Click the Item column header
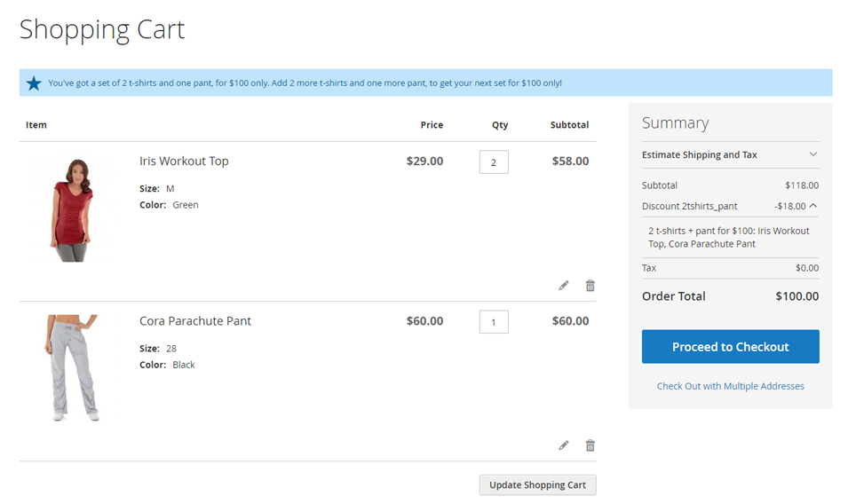Screen dimensions: 848x504 point(36,125)
